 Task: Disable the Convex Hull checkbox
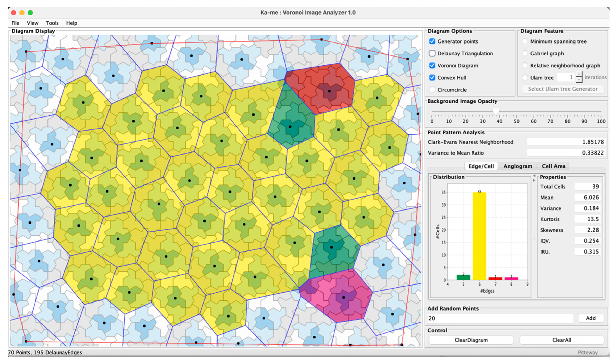click(432, 77)
